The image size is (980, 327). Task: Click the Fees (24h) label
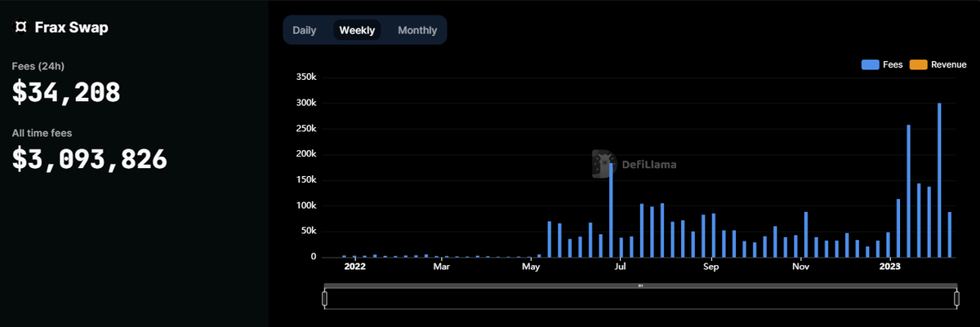click(x=38, y=66)
